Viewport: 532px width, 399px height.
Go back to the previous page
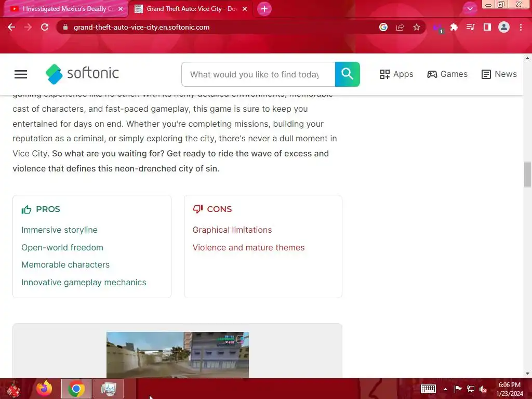tap(11, 27)
